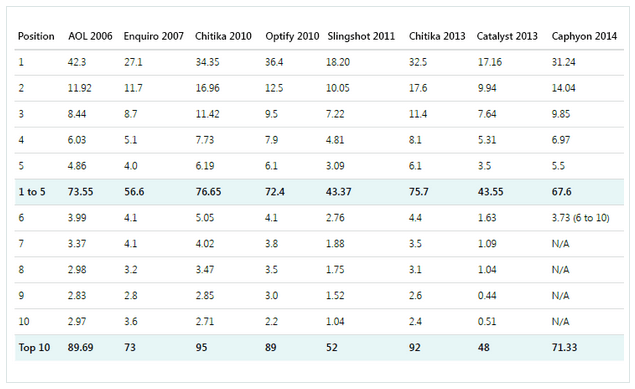Click the Enquiro 2007 header
635x389 pixels.
[x=153, y=36]
